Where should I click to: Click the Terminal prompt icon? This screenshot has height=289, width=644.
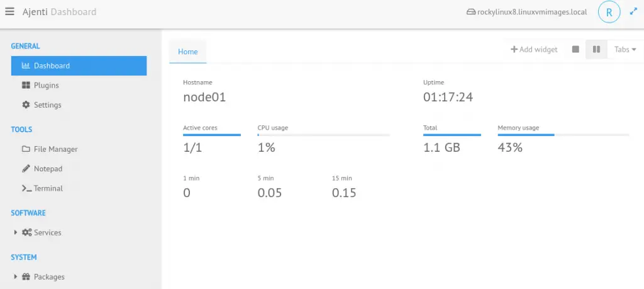[x=26, y=188]
